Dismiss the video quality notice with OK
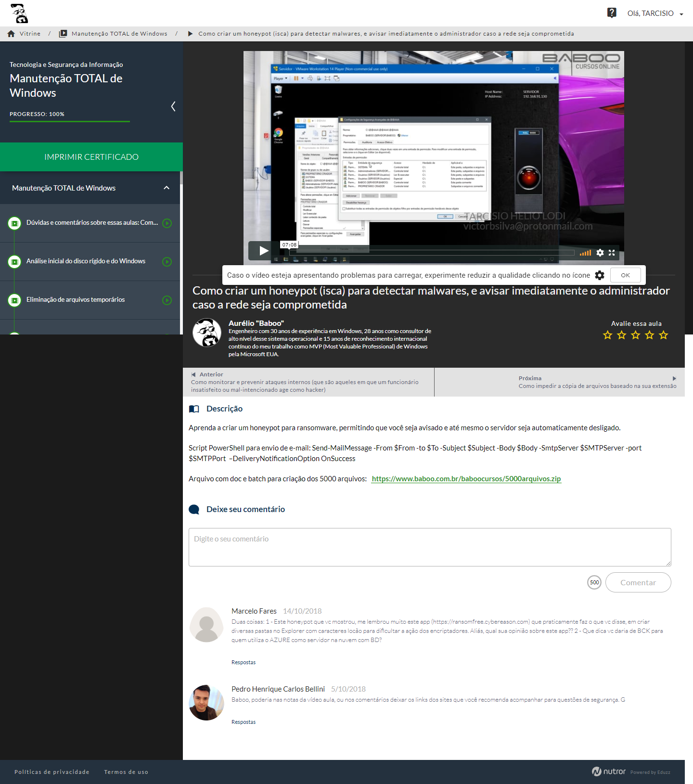 625,275
